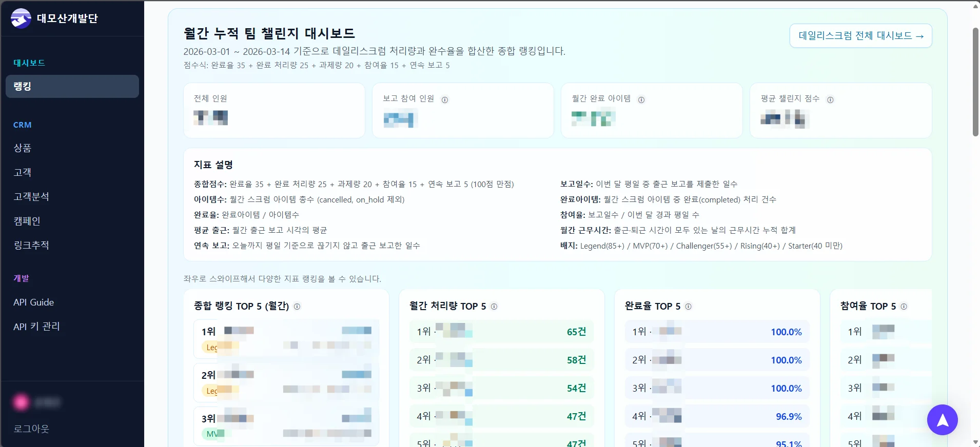Click info icon beside 참여율 TOP 5
This screenshot has width=980, height=447.
tap(904, 307)
